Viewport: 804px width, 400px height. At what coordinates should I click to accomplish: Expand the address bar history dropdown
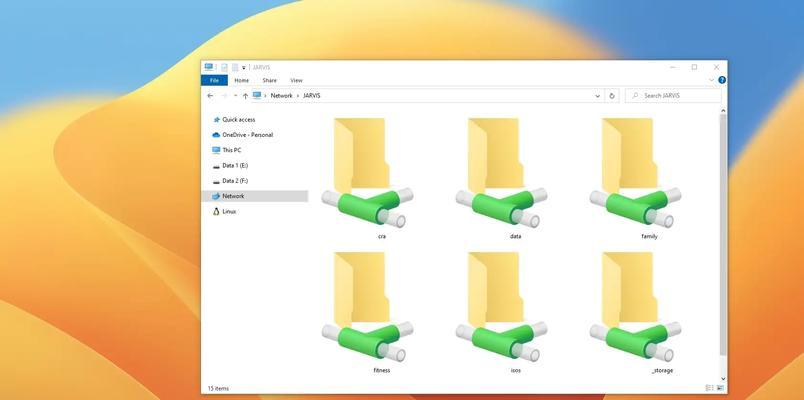click(x=597, y=96)
